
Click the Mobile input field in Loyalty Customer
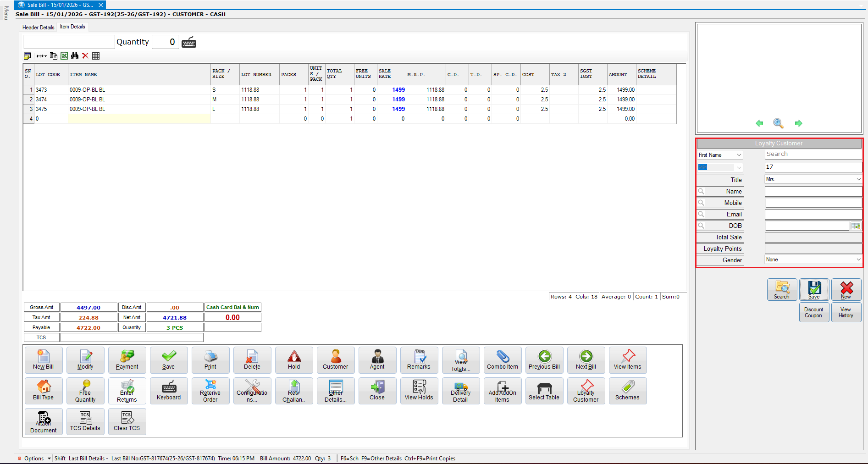[x=813, y=203]
